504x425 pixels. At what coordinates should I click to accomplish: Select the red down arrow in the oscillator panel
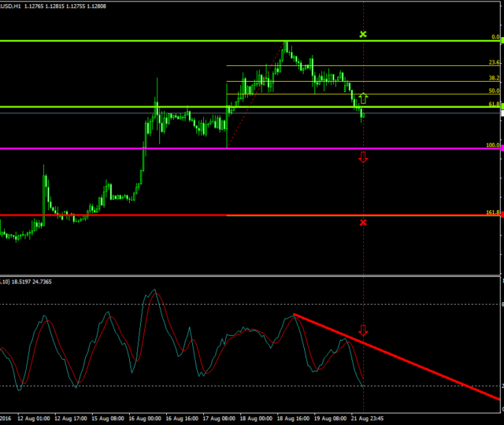(363, 331)
